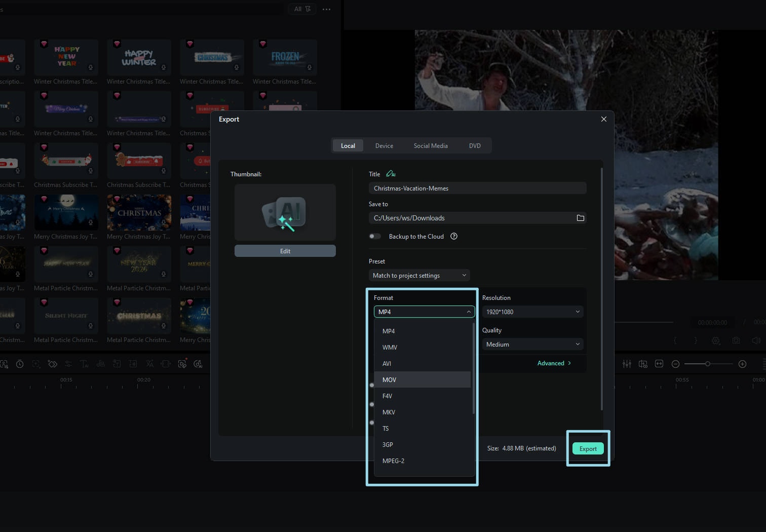Viewport: 766px width, 532px height.
Task: Click the mark-out right brace icon
Action: (x=696, y=340)
